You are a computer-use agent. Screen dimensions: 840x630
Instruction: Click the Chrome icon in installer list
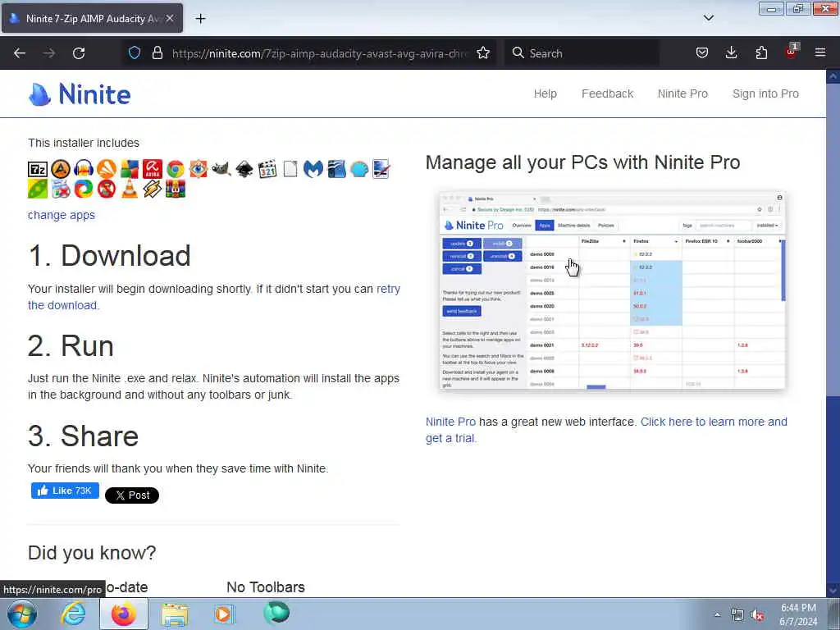coord(176,169)
